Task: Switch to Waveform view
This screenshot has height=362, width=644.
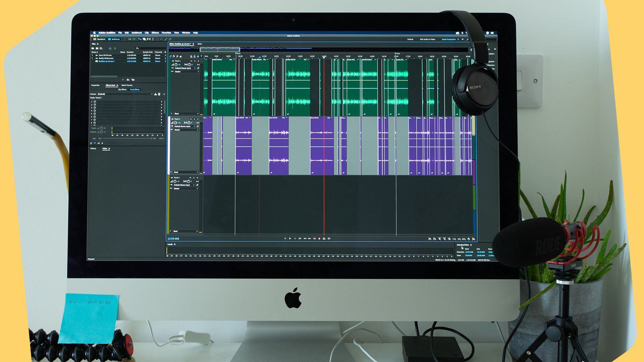Action: pos(99,39)
